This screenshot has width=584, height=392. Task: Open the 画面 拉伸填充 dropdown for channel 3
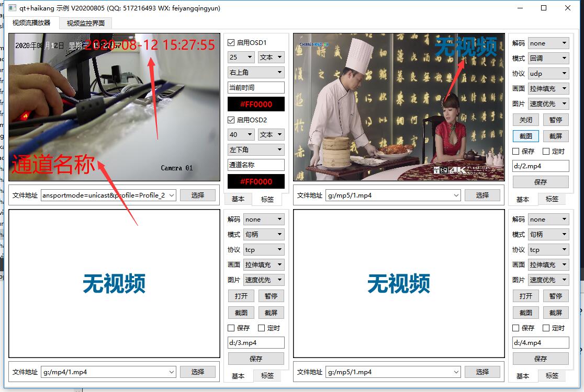click(x=264, y=264)
